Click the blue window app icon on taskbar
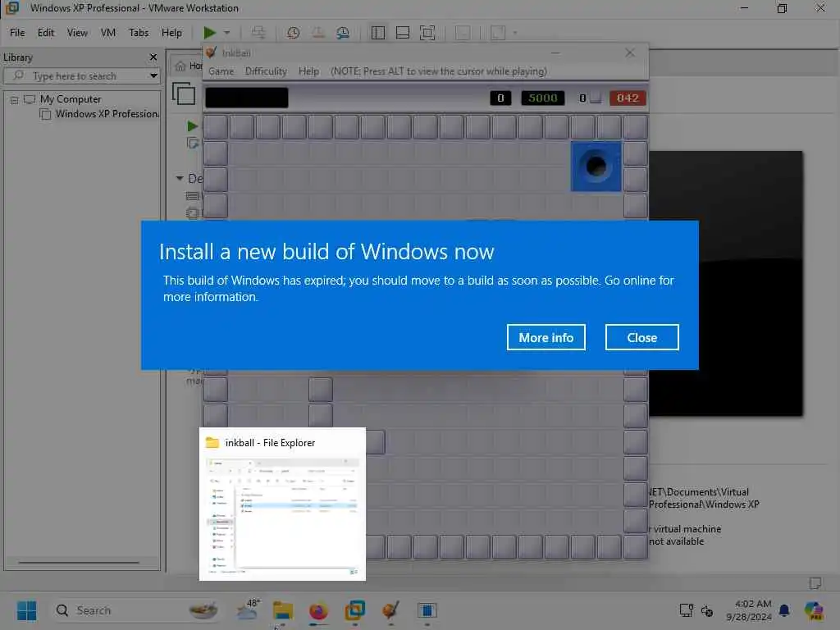The width and height of the screenshot is (840, 630). pos(427,610)
